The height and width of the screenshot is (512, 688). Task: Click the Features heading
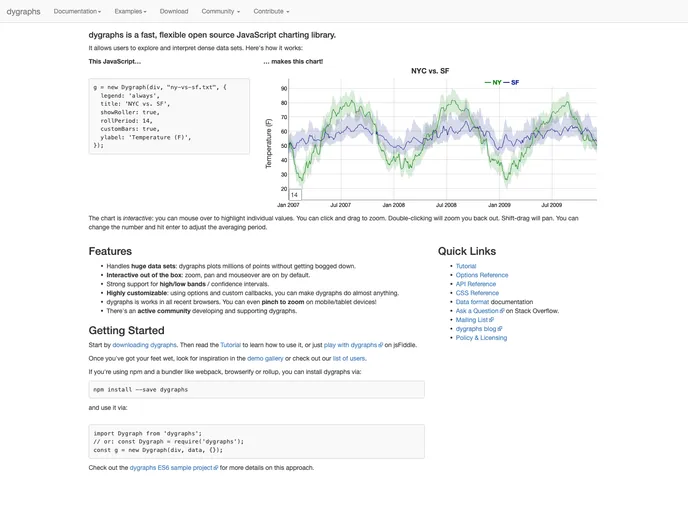[x=110, y=251]
